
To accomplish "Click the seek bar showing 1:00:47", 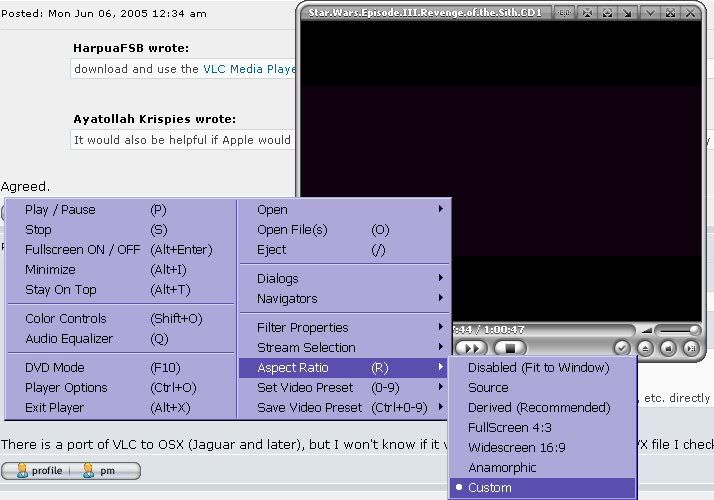I will tap(544, 329).
